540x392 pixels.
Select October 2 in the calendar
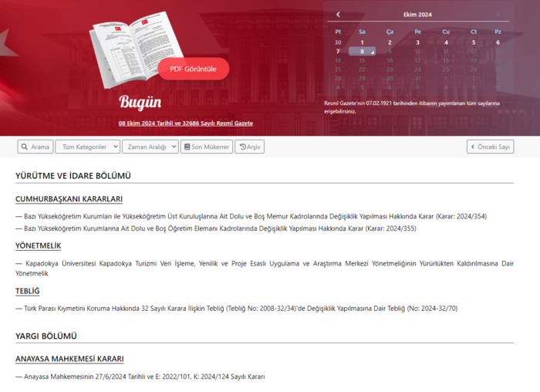click(390, 42)
